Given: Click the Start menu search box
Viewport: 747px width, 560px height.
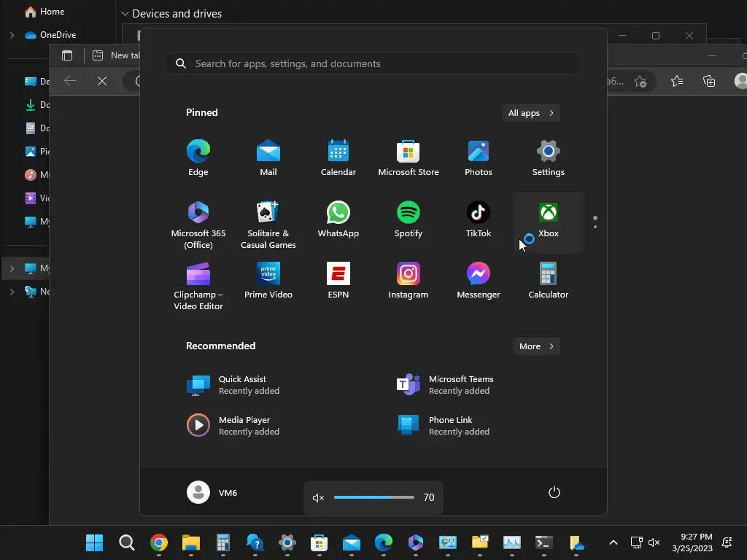Looking at the screenshot, I should coord(373,63).
